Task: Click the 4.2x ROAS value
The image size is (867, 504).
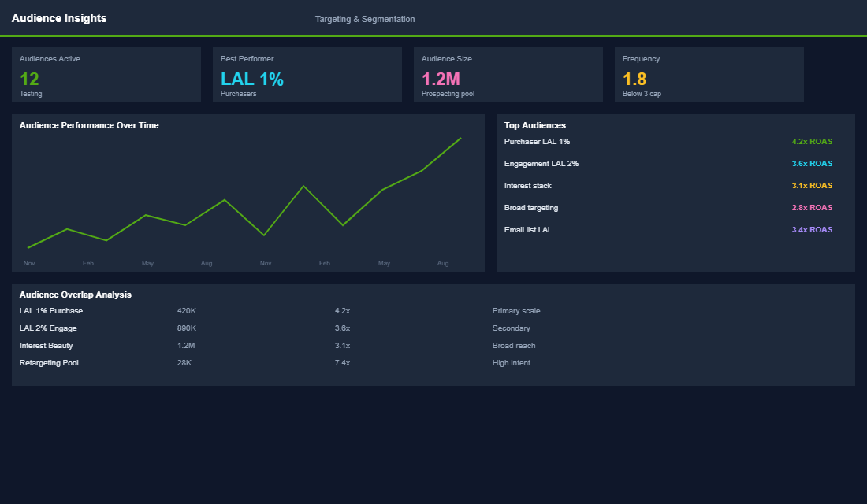Action: pyautogui.click(x=812, y=141)
